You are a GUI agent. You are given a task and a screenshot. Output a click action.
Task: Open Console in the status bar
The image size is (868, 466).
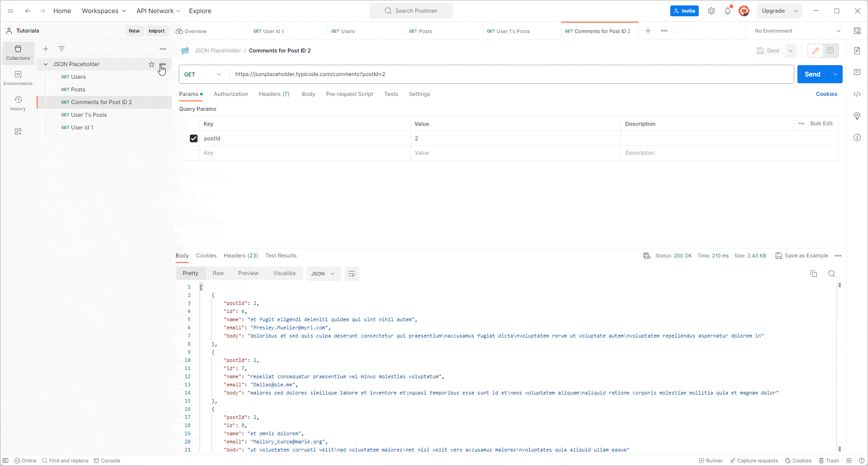(107, 461)
